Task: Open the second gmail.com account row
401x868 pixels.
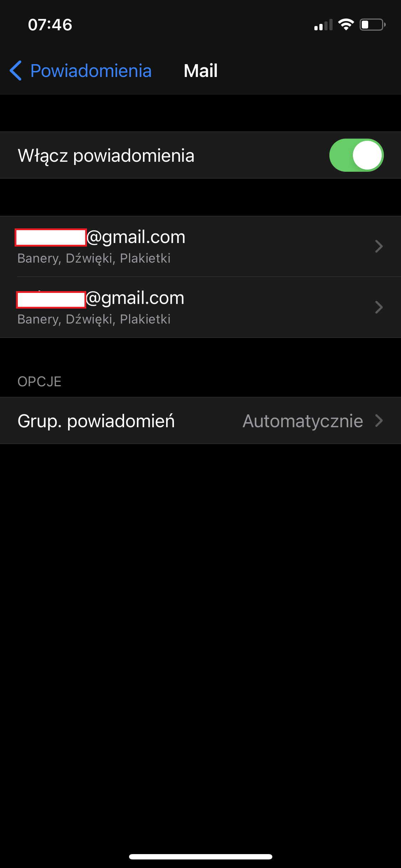Action: (200, 308)
